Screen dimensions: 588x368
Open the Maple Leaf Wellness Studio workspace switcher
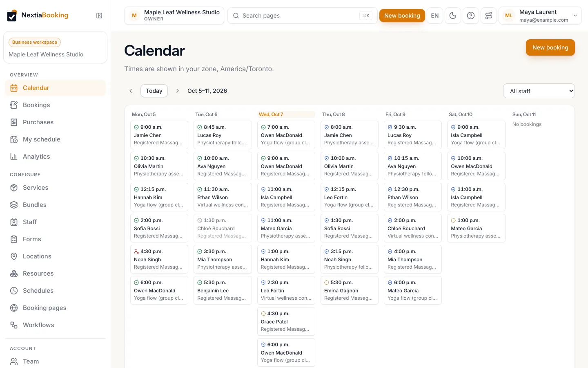[x=174, y=16]
